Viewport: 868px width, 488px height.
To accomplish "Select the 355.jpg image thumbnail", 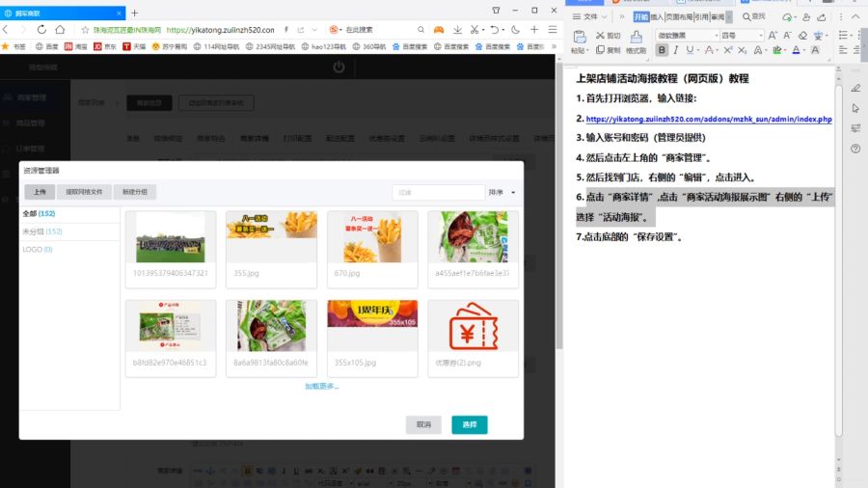I will (271, 249).
